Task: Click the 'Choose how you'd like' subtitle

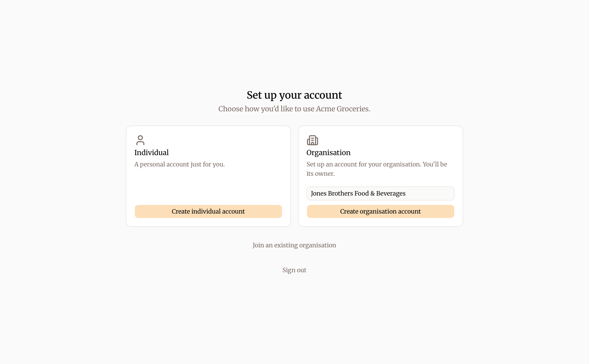Action: pyautogui.click(x=294, y=109)
